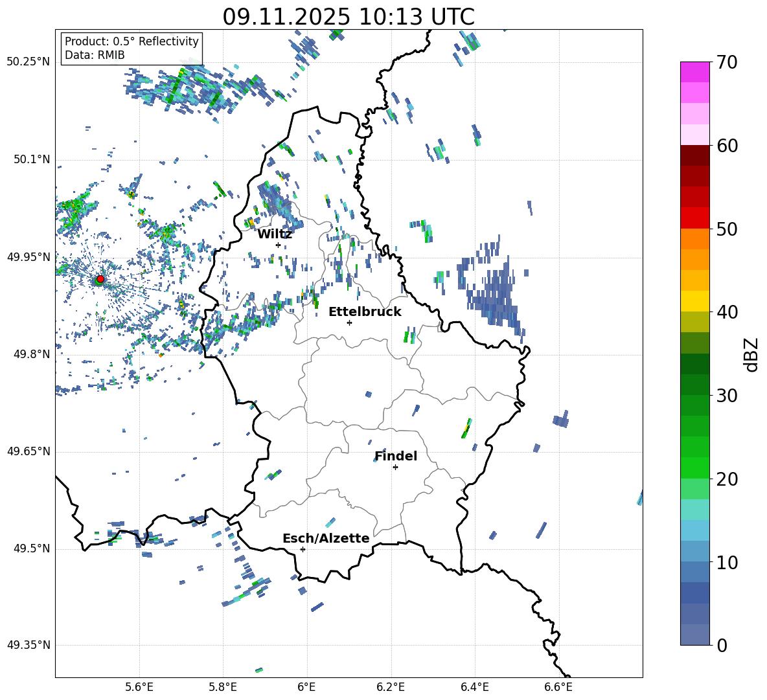Click the 6.4°E longitude label
The image size is (767, 700).
coord(474,687)
